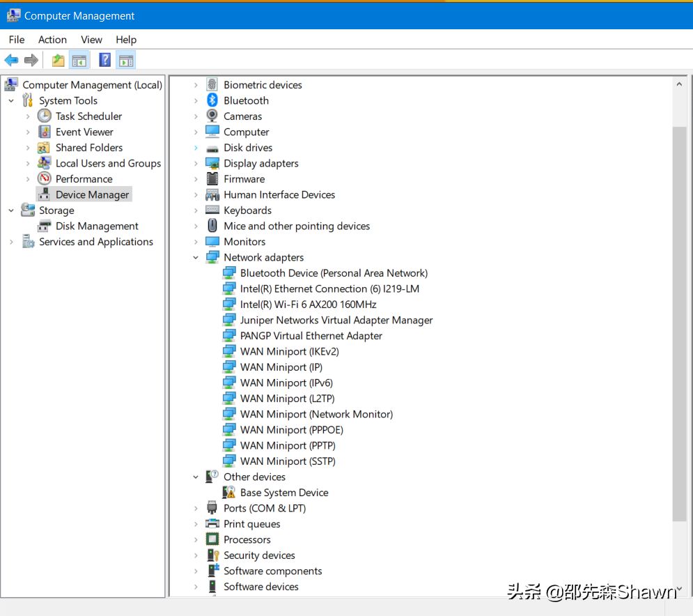Select WAN Miniport (PPPOE)
693x616 pixels.
coord(291,430)
